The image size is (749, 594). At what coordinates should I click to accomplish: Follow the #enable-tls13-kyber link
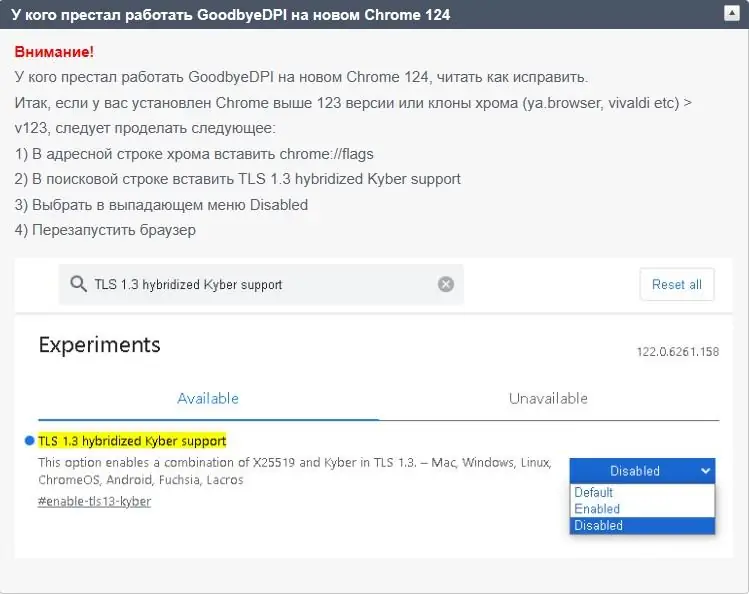(x=94, y=501)
